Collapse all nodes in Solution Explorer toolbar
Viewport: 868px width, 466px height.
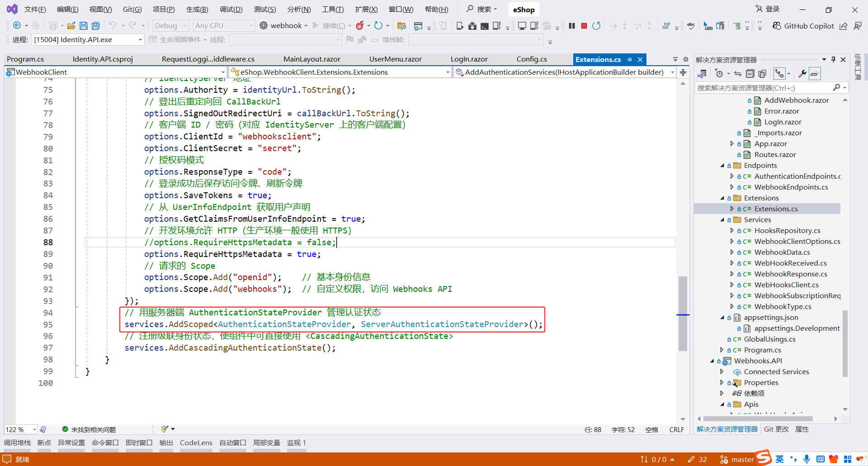750,73
